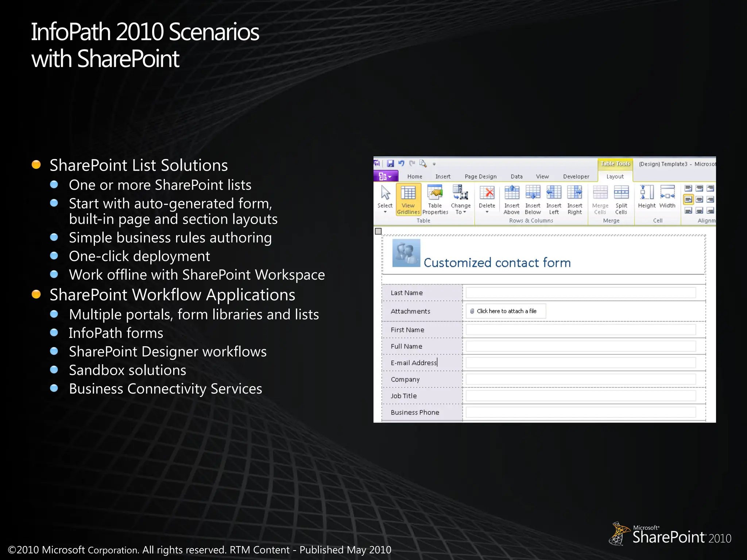Click the Customized contact form title
The image size is (747, 560).
click(x=497, y=263)
